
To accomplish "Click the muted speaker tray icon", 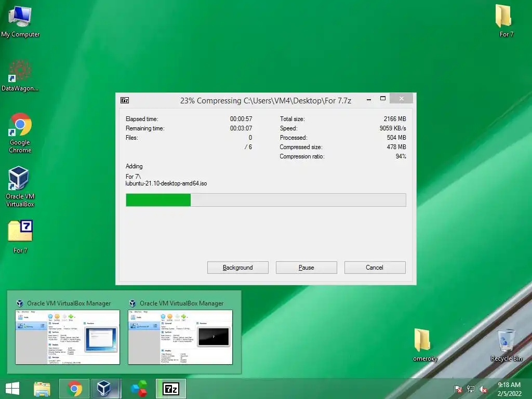I will tap(483, 389).
